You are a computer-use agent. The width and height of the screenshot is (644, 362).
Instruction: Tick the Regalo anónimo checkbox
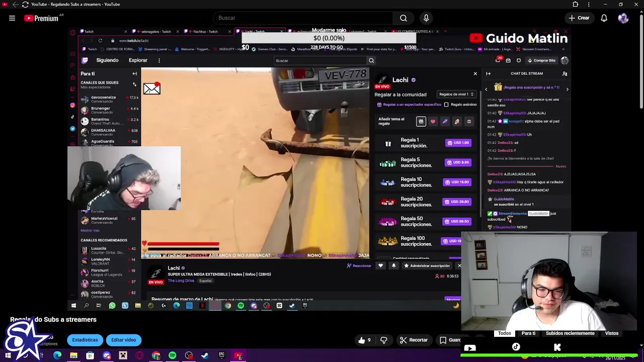point(446,105)
